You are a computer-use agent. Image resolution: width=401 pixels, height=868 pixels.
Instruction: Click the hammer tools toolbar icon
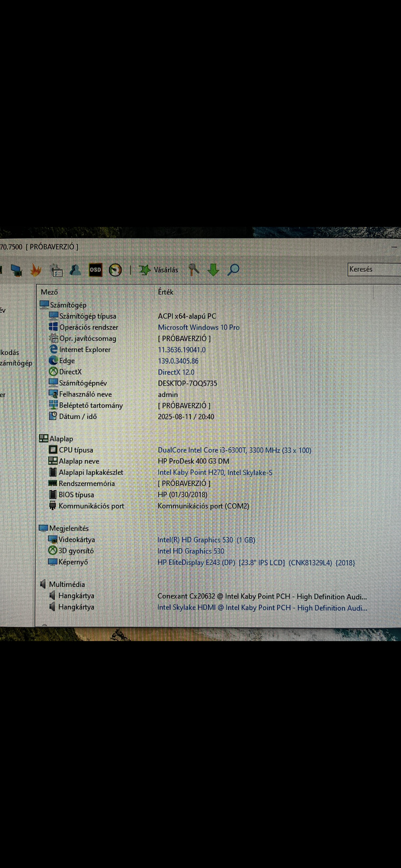tap(194, 270)
